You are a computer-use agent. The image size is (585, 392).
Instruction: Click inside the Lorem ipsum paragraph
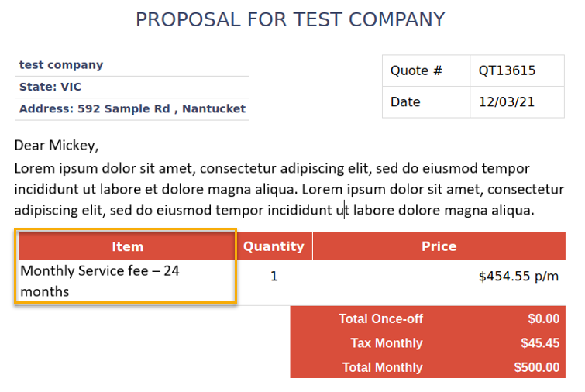[x=288, y=189]
